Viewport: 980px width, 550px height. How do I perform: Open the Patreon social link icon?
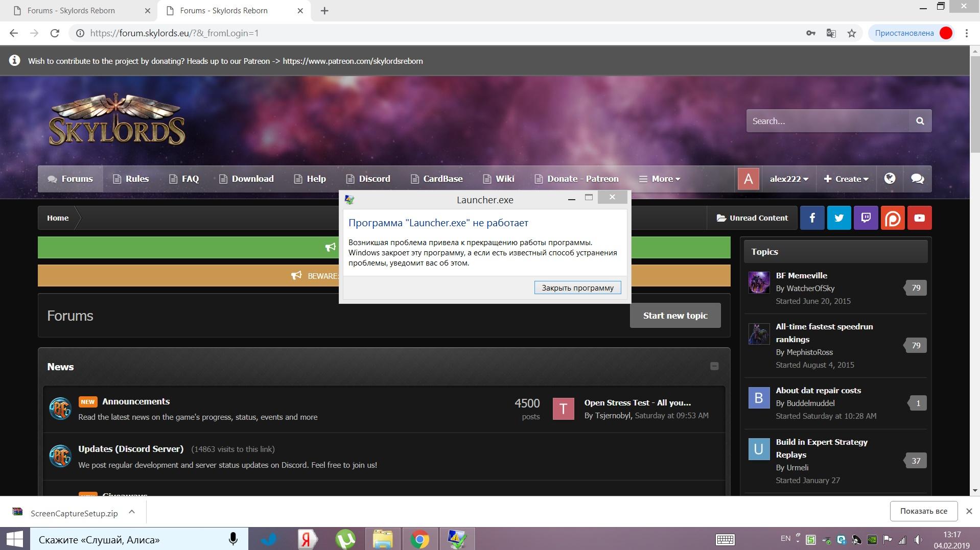pos(893,218)
